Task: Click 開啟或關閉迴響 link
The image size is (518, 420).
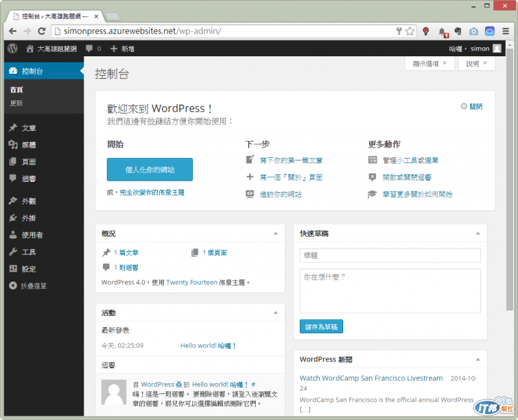Action: (407, 177)
